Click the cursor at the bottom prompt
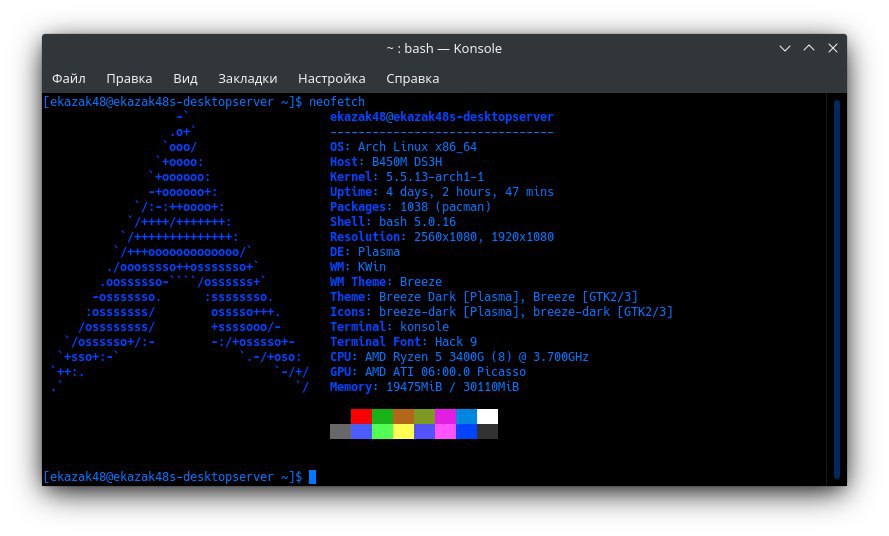The width and height of the screenshot is (889, 536). pyautogui.click(x=312, y=477)
